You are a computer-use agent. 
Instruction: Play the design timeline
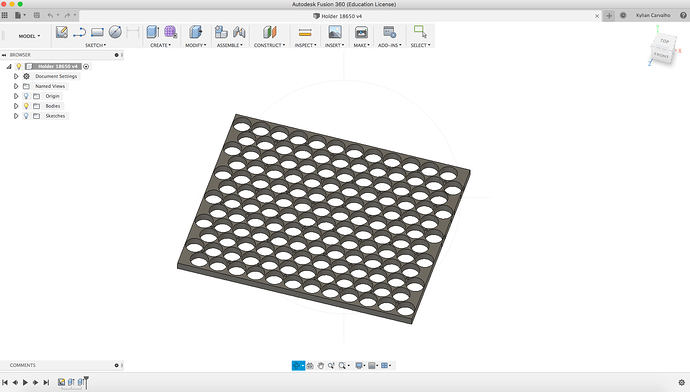(x=26, y=382)
